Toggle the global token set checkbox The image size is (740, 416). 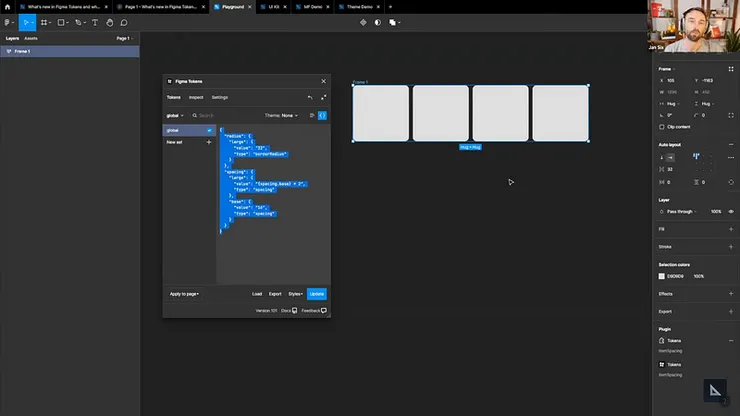pyautogui.click(x=209, y=130)
